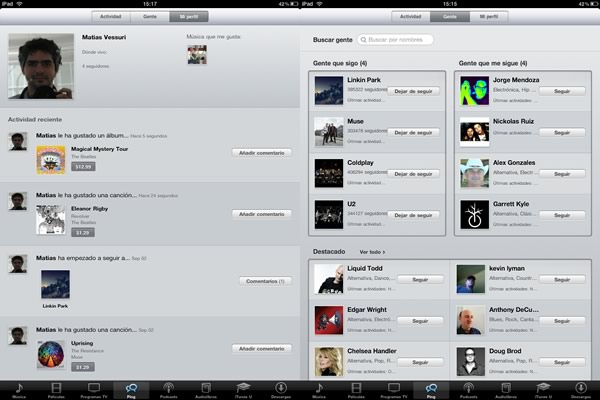
Task: Open Podcasts icon in Gente screen's bottom bar
Action: (x=468, y=390)
